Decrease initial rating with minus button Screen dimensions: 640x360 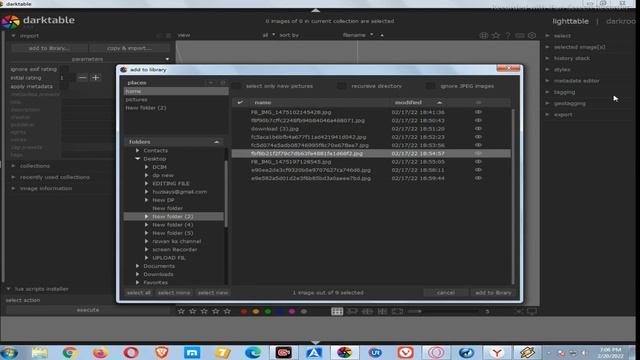(82, 78)
